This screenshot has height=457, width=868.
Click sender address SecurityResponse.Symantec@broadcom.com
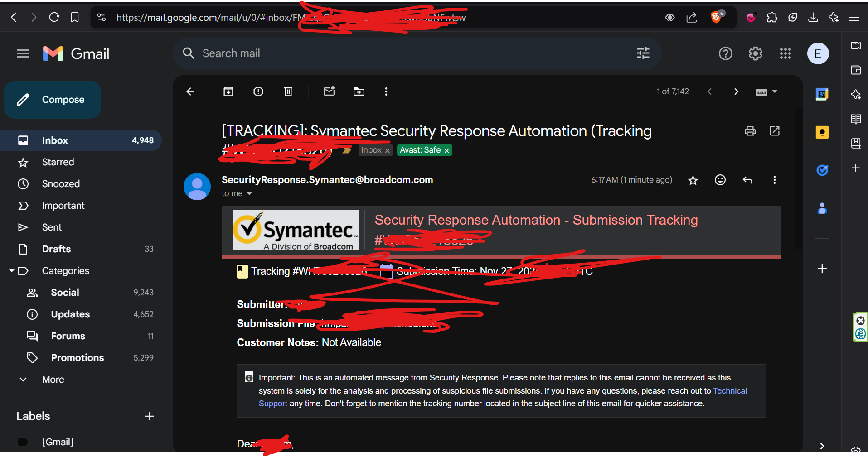tap(327, 180)
